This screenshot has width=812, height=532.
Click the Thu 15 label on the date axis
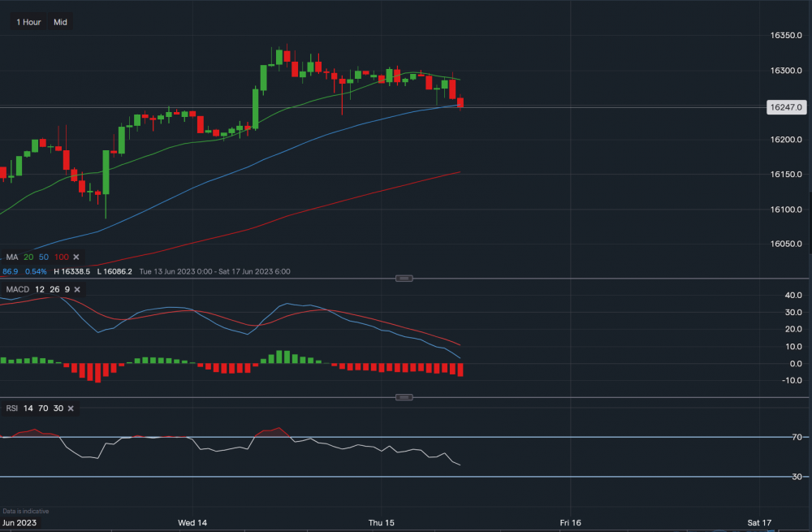click(x=382, y=523)
